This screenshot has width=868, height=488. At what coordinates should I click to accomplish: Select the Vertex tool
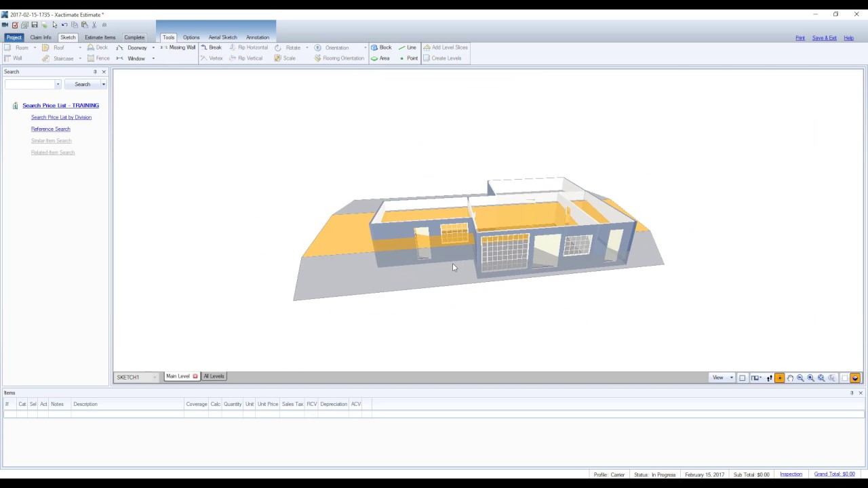click(211, 58)
